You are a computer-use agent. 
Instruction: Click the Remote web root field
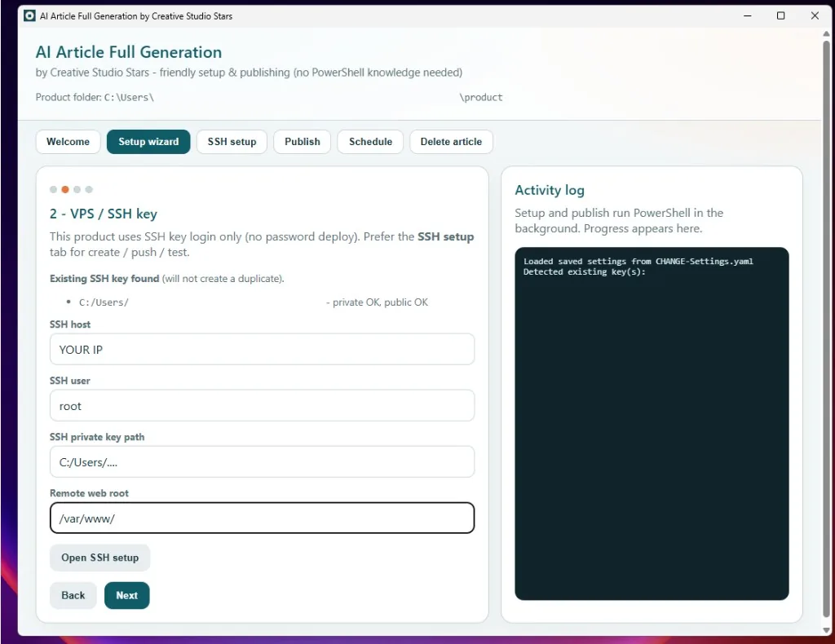click(262, 518)
